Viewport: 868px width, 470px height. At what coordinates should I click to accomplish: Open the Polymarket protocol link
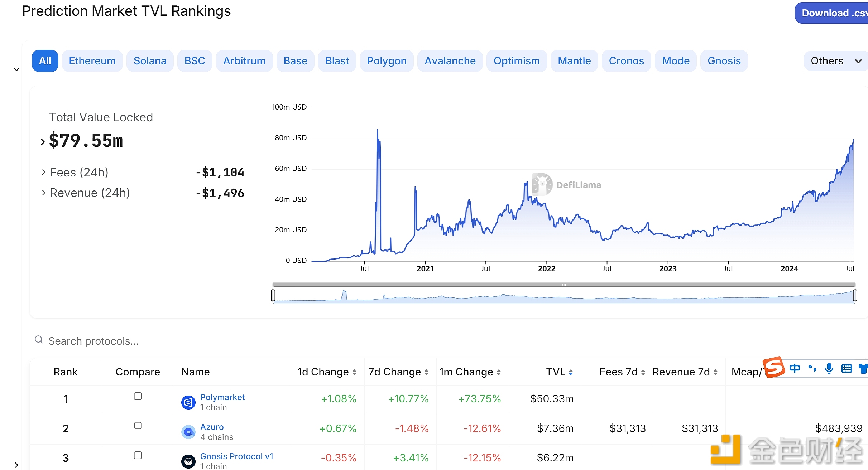[x=222, y=397]
